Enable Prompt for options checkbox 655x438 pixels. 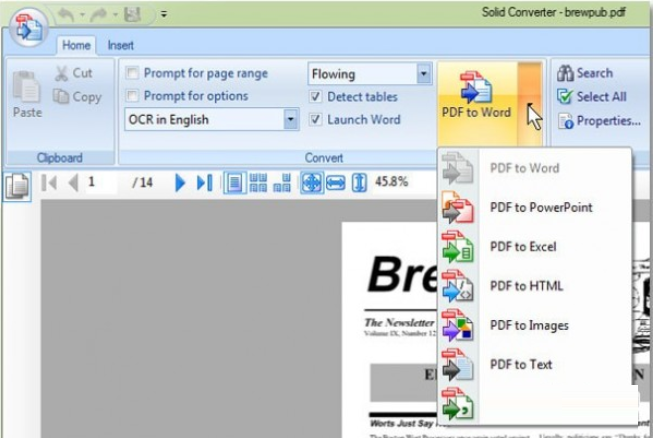[132, 96]
